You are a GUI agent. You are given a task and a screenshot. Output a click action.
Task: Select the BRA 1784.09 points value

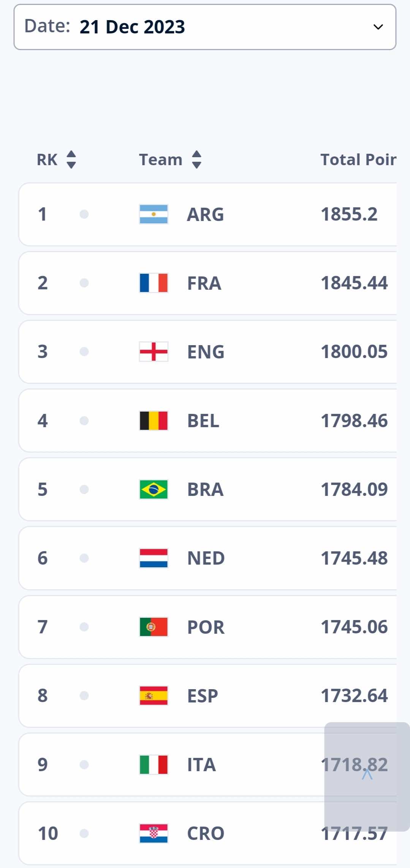click(x=354, y=489)
